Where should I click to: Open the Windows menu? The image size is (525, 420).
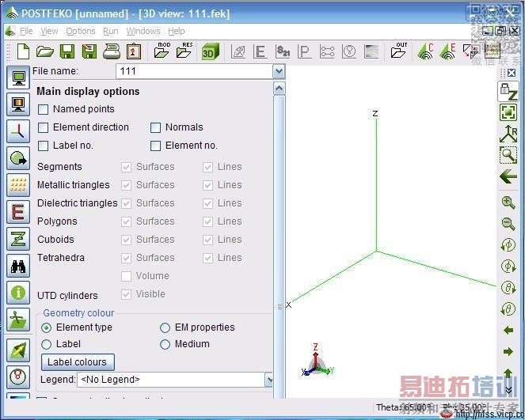click(x=143, y=31)
